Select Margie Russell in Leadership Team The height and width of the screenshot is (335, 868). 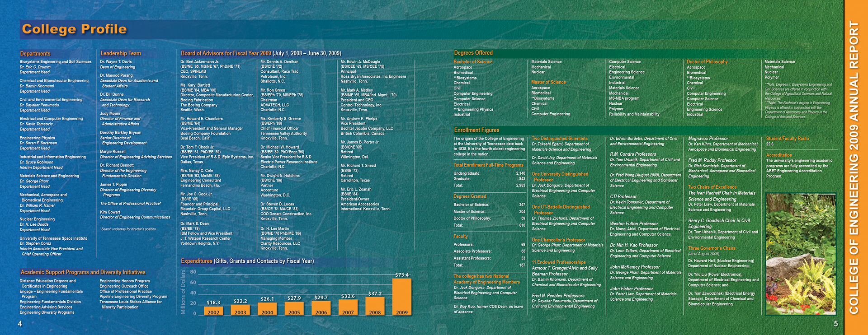tap(113, 152)
